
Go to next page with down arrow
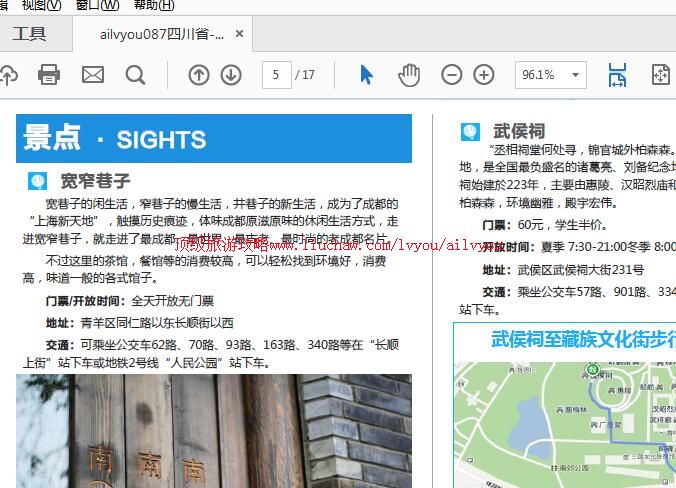click(231, 75)
